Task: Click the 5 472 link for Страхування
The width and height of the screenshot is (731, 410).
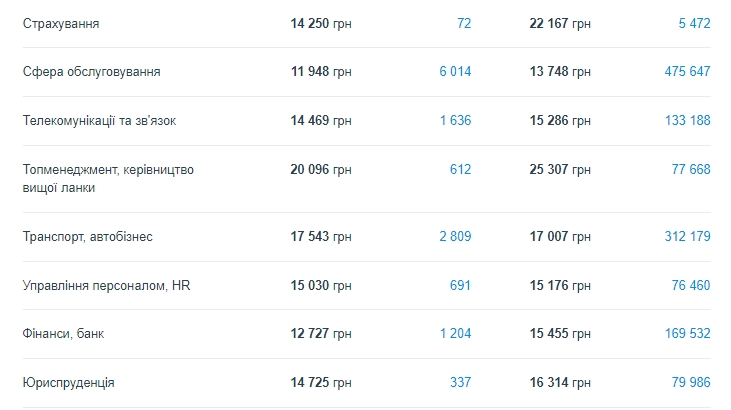Action: click(691, 23)
